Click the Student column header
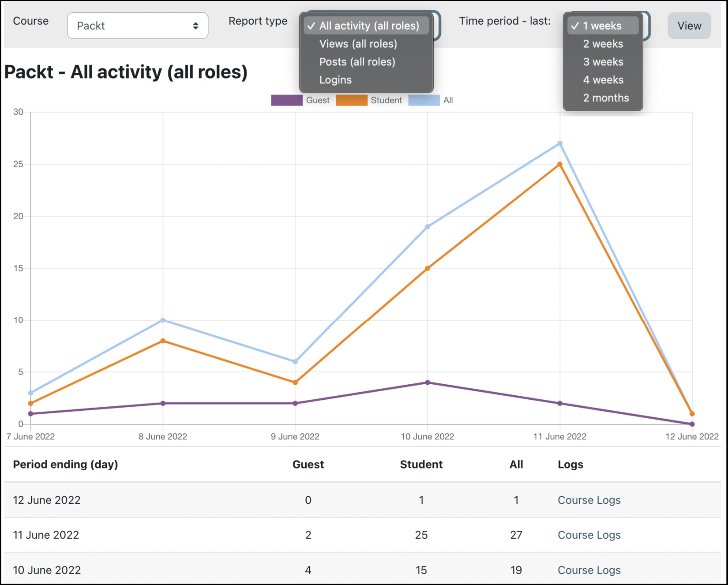The width and height of the screenshot is (728, 585). tap(421, 464)
